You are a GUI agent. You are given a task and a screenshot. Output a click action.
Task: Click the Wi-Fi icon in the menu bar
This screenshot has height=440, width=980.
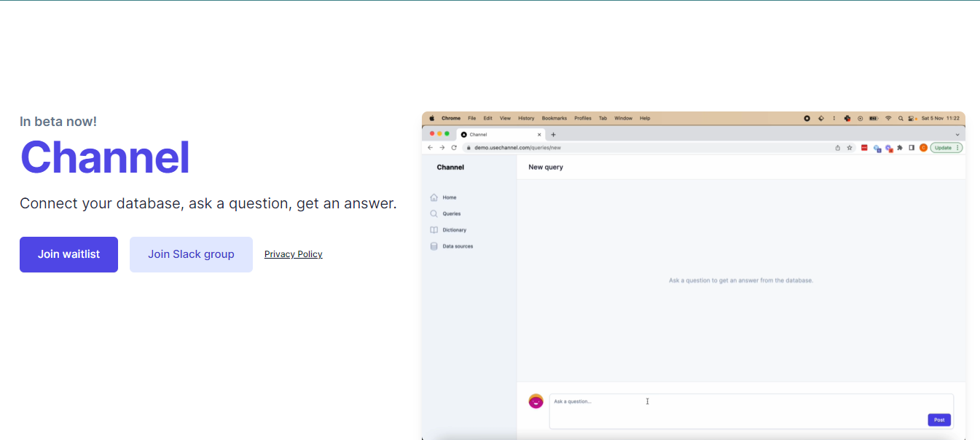[888, 118]
